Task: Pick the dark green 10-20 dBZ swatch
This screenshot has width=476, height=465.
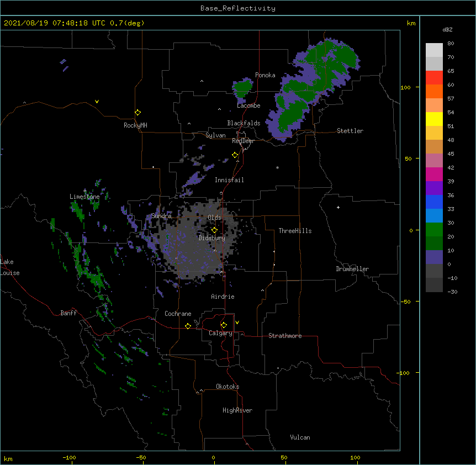Action: click(434, 244)
